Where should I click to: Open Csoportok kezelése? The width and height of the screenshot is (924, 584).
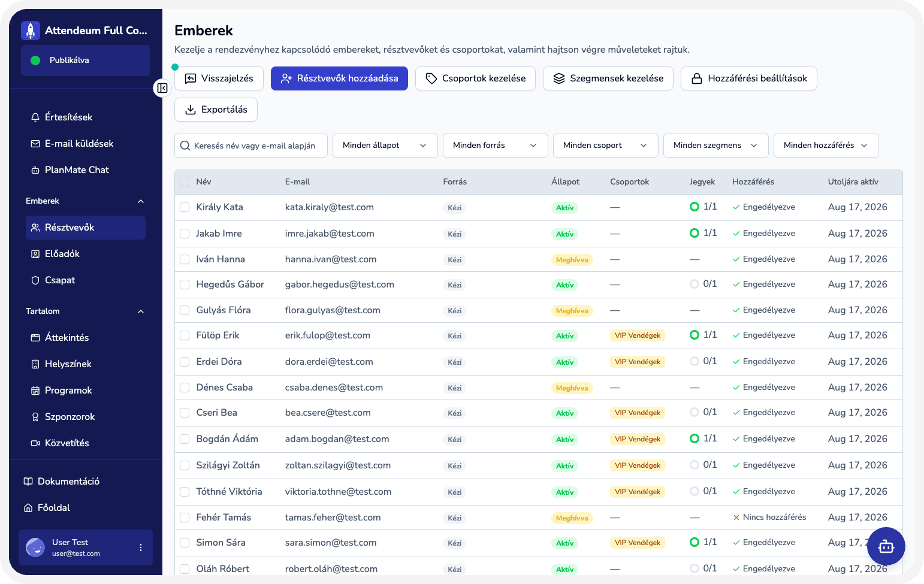(x=475, y=78)
